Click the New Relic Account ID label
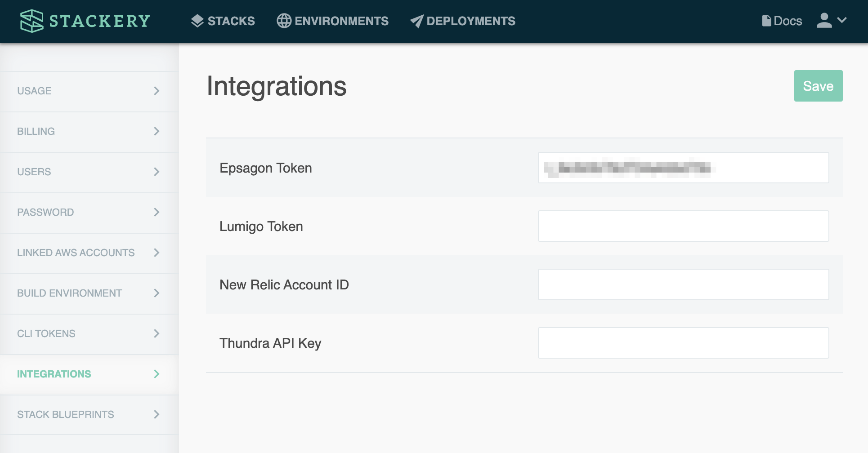This screenshot has height=453, width=868. coord(284,285)
